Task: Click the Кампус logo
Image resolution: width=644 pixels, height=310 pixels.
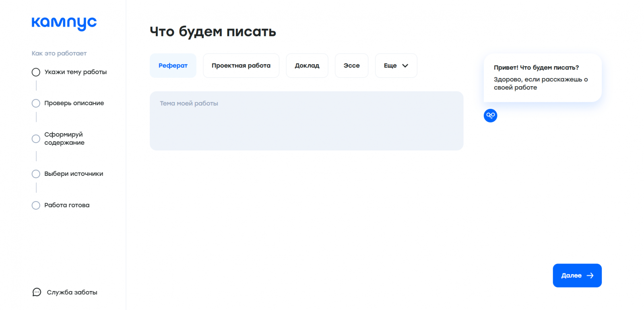Action: coord(64,23)
